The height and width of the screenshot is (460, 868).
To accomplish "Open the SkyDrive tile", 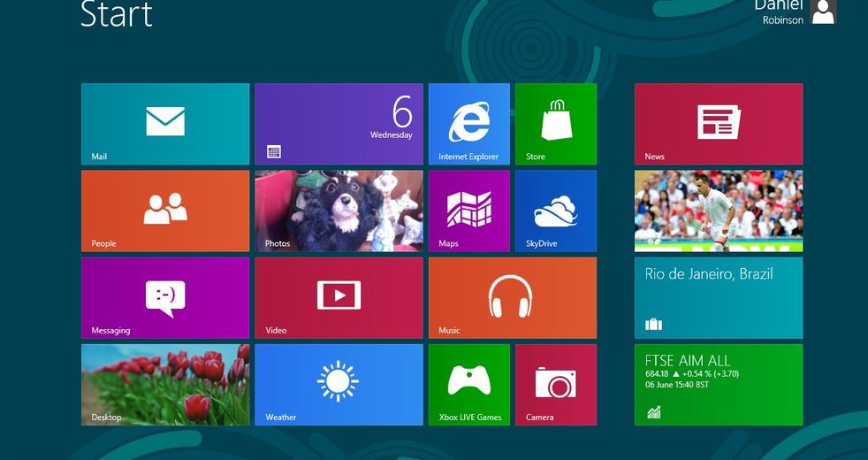I will [556, 211].
